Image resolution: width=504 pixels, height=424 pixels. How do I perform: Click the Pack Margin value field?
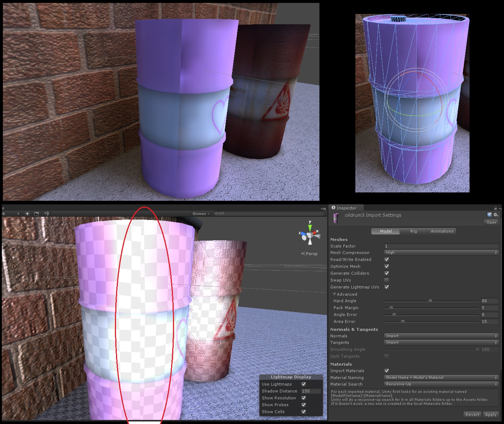point(489,308)
